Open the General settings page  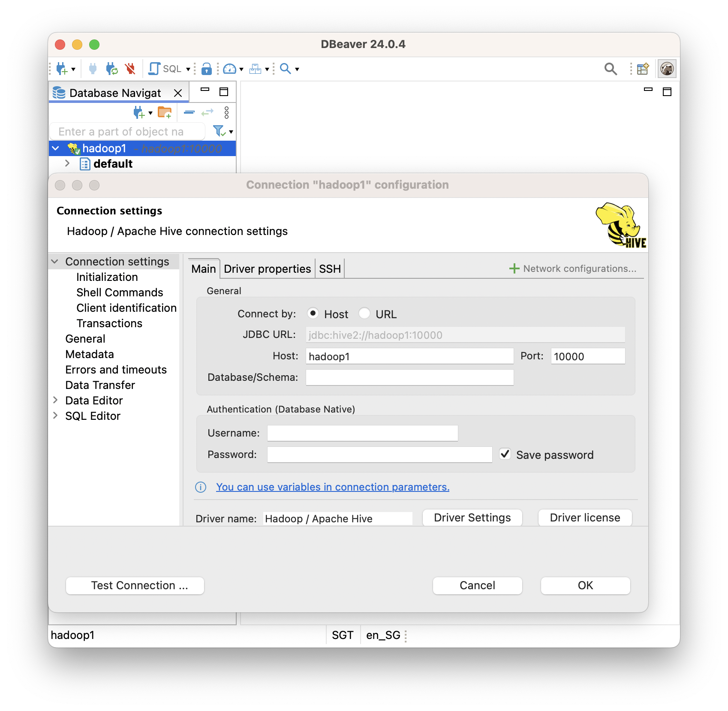[85, 339]
